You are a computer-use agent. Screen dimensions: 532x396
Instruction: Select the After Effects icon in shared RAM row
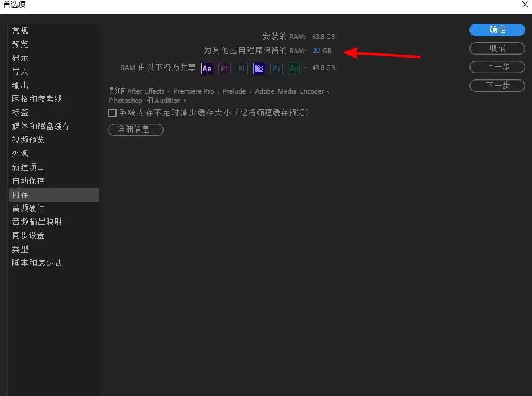click(207, 68)
